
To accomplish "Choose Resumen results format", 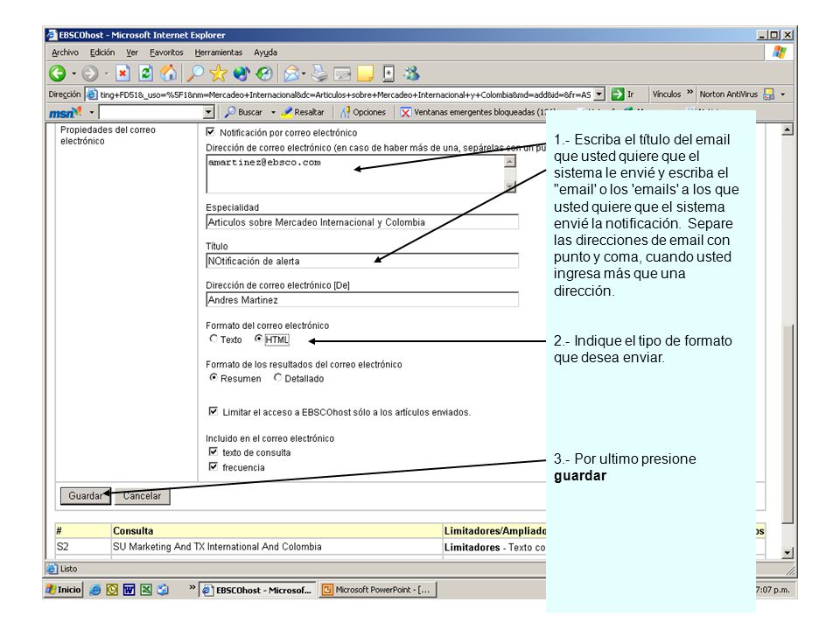I will tap(213, 378).
